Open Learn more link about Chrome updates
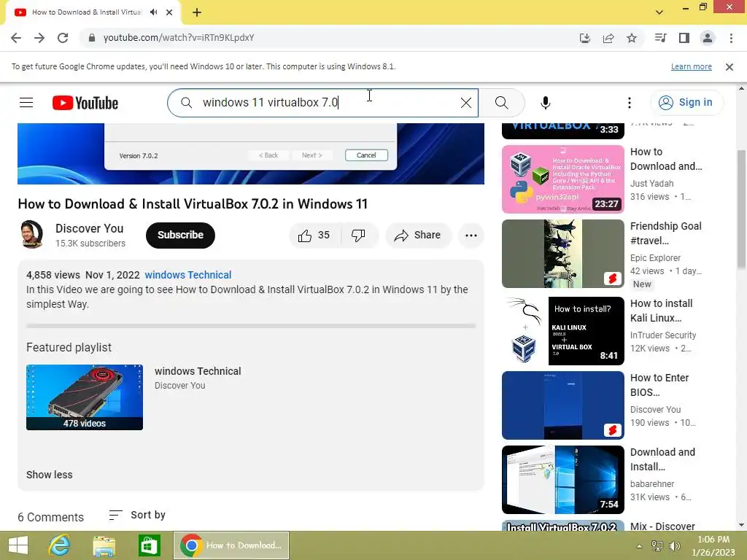Screen dimensions: 747x560 pos(692,66)
